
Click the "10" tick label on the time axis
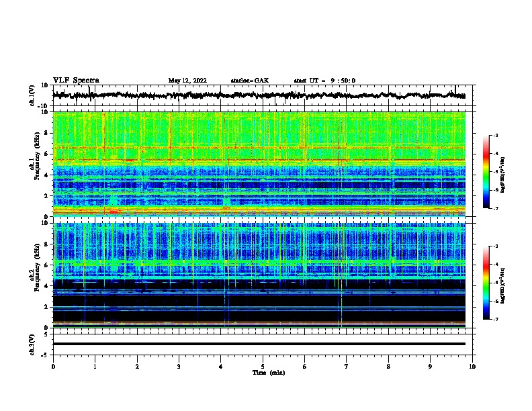point(472,367)
